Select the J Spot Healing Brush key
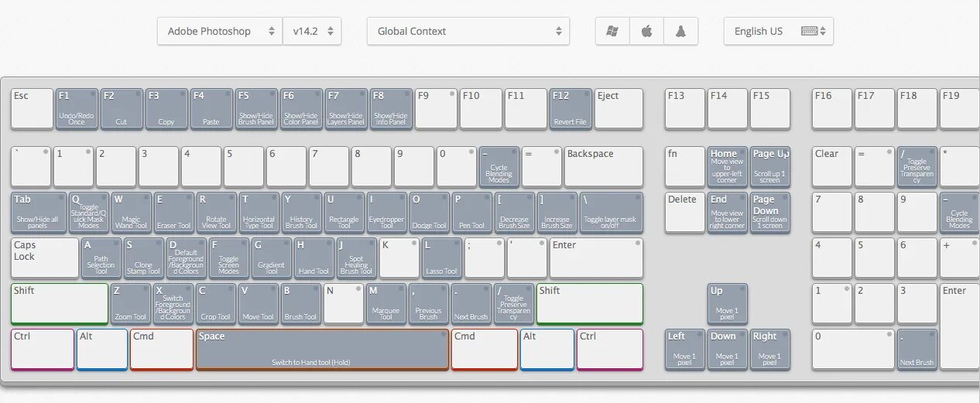Image resolution: width=980 pixels, height=403 pixels. 357,258
